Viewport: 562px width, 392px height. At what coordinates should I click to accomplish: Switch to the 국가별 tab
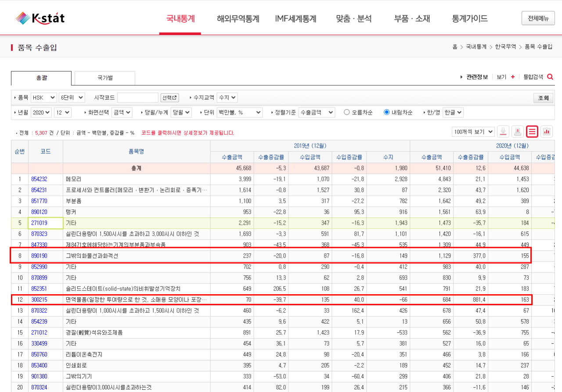[x=105, y=78]
